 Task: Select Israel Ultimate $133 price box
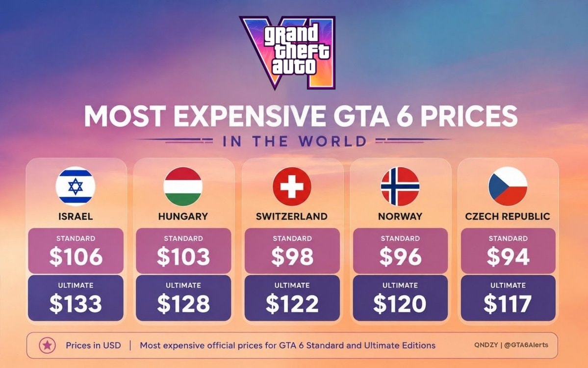(76, 298)
